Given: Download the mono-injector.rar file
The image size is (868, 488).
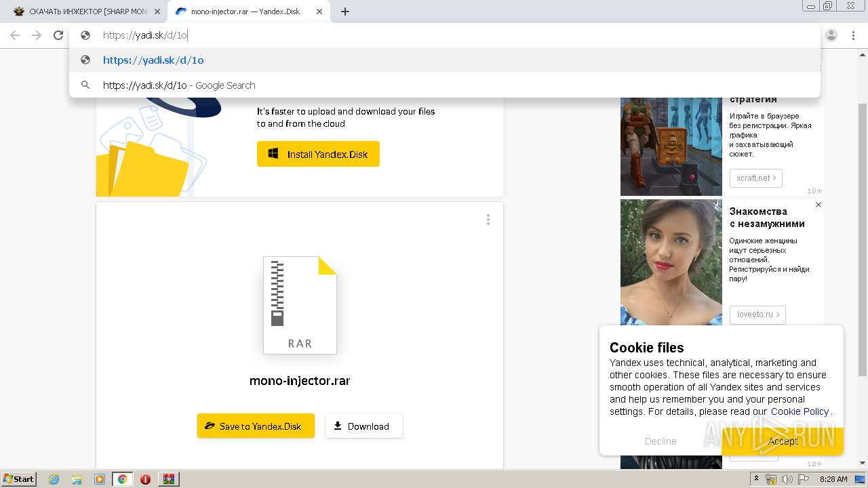Looking at the screenshot, I should (x=364, y=426).
